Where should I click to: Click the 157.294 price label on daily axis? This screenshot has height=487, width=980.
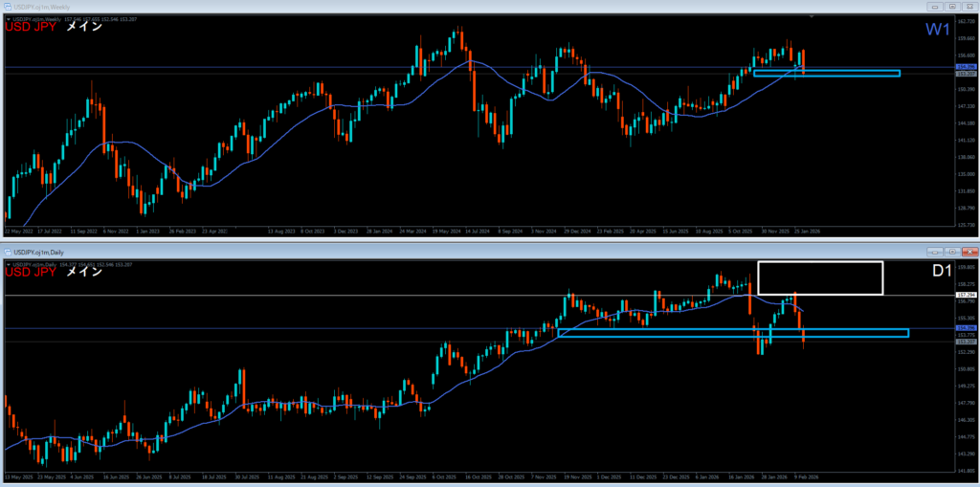coord(965,296)
